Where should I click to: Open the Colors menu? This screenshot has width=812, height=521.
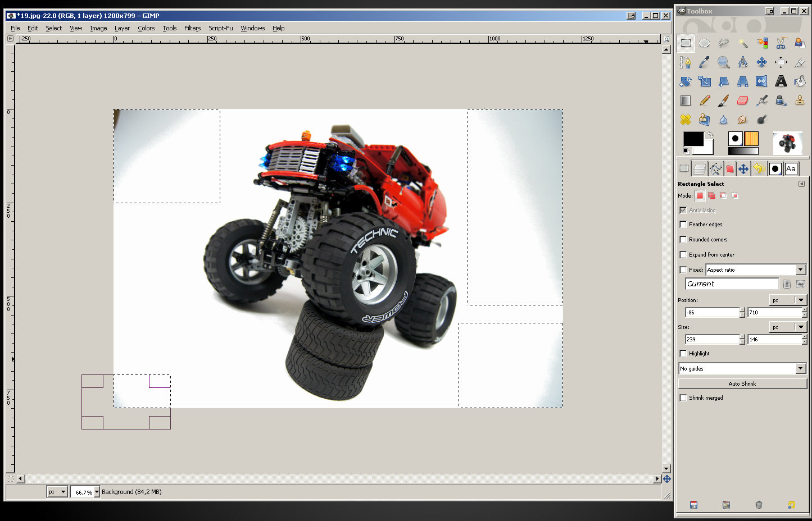[146, 28]
